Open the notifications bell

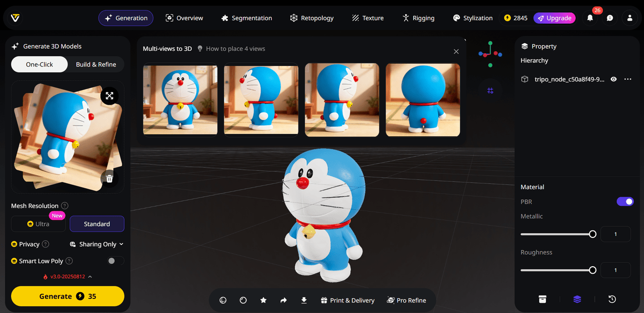pos(590,18)
